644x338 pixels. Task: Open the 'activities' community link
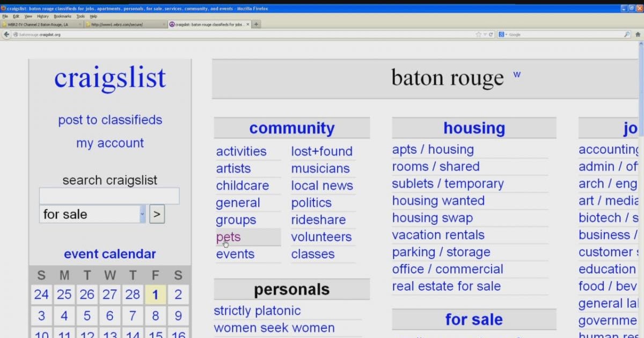tap(241, 151)
